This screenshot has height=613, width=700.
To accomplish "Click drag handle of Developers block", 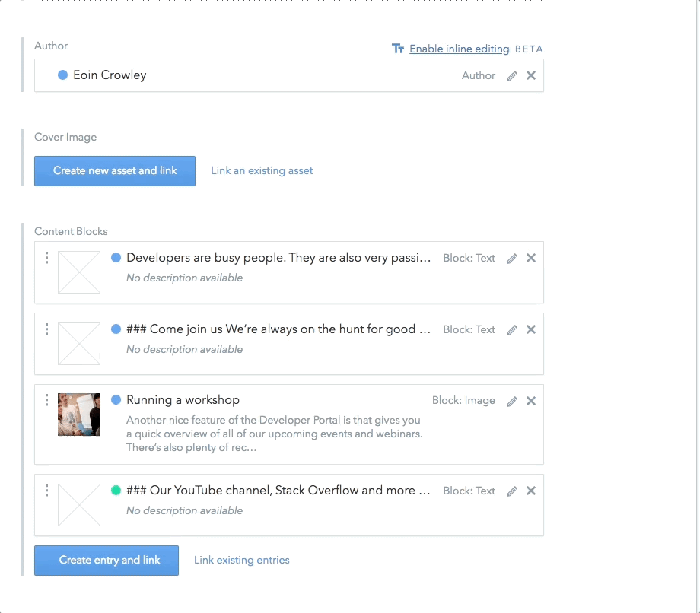I will pyautogui.click(x=46, y=258).
